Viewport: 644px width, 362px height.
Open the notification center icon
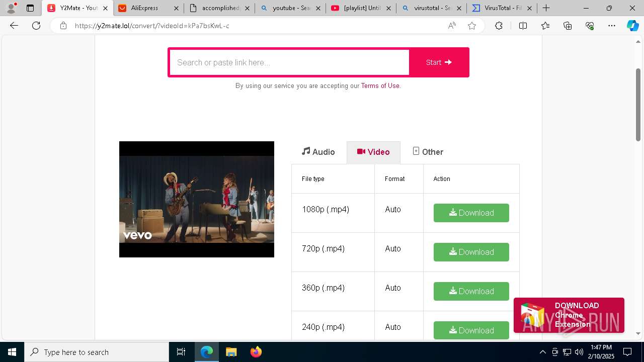627,352
